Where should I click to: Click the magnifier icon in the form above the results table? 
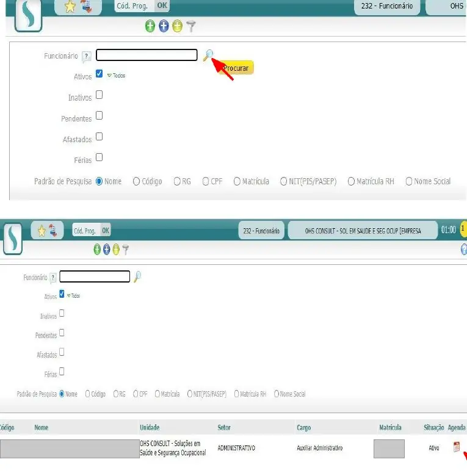(137, 276)
